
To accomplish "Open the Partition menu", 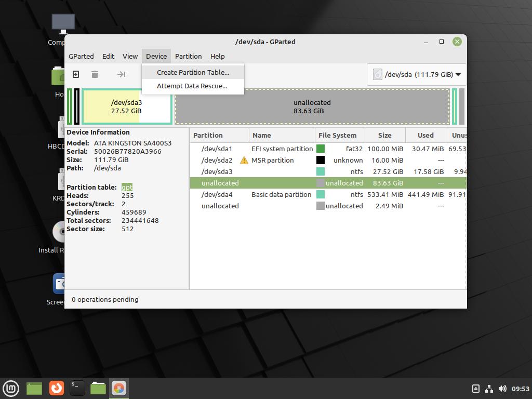I will click(188, 56).
